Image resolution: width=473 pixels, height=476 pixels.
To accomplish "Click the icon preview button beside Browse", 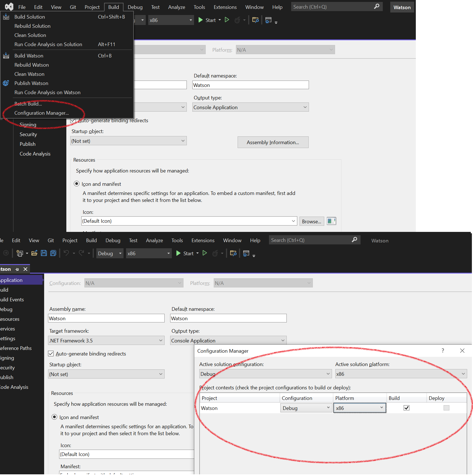I will click(x=331, y=221).
